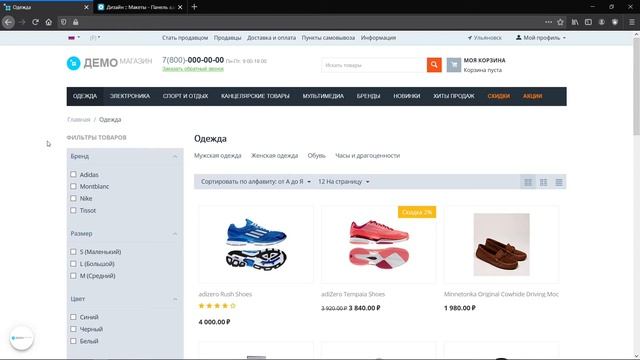Viewport: 640px width, 360px height.
Task: Open the Мужская одежда subcategory
Action: (218, 156)
